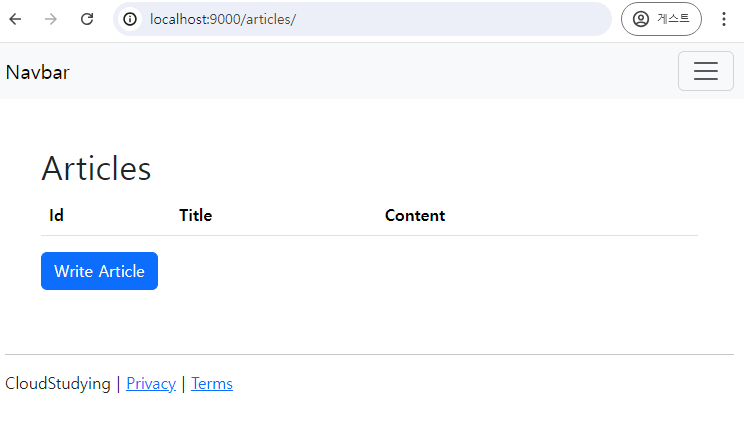Open the Terms footer link
Image resolution: width=744 pixels, height=424 pixels.
pyautogui.click(x=212, y=383)
